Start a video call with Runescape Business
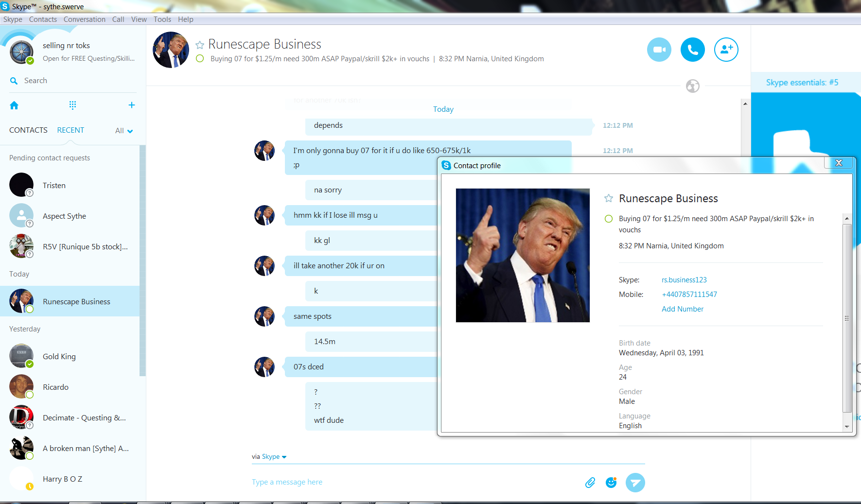 point(659,50)
